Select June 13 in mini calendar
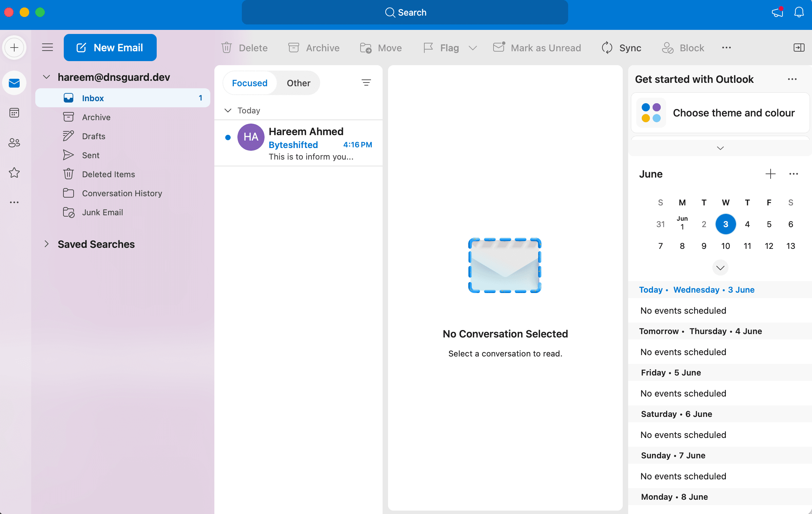This screenshot has height=514, width=812. click(x=791, y=246)
